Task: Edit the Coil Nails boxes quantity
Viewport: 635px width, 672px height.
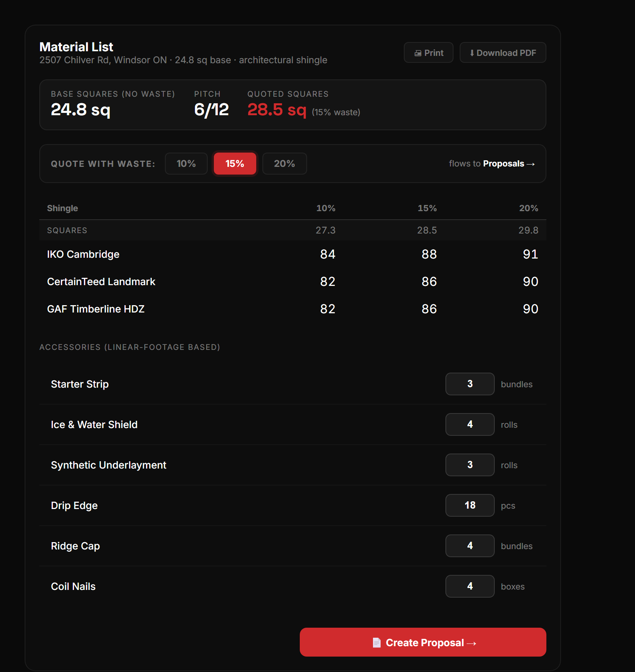Action: (470, 586)
